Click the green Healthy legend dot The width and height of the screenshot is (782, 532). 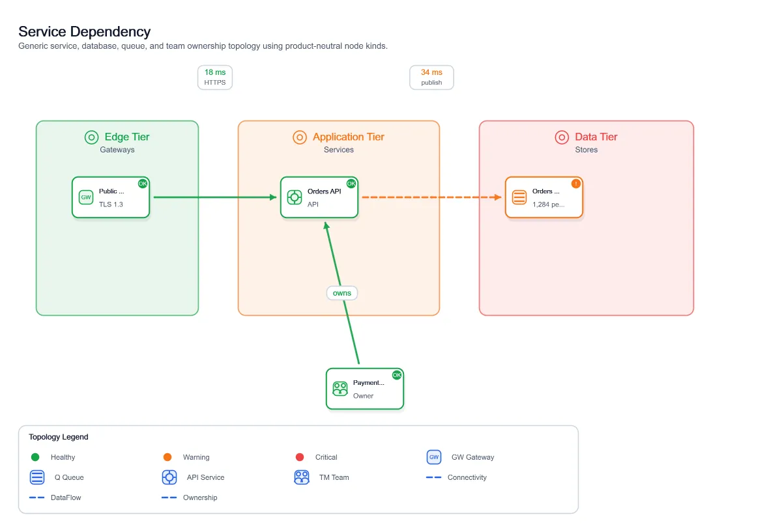coord(35,457)
